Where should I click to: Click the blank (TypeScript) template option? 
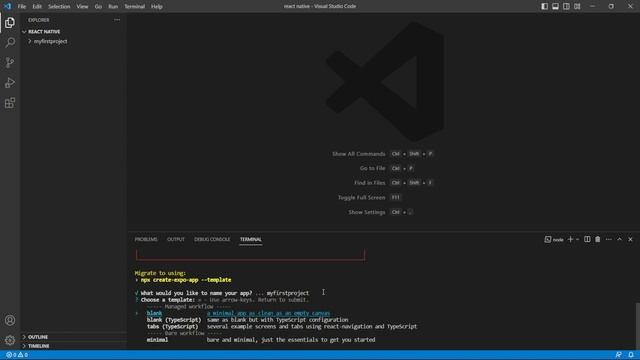[x=174, y=320]
